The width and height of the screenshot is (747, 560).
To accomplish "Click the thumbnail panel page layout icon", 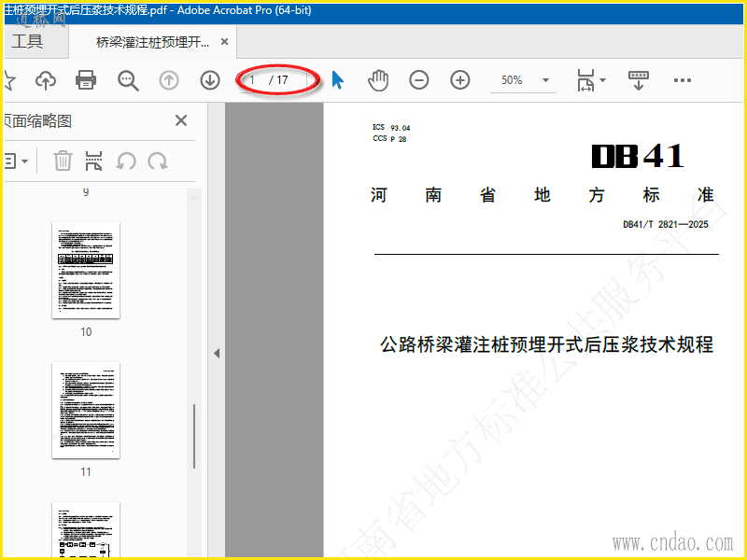I will click(x=93, y=161).
